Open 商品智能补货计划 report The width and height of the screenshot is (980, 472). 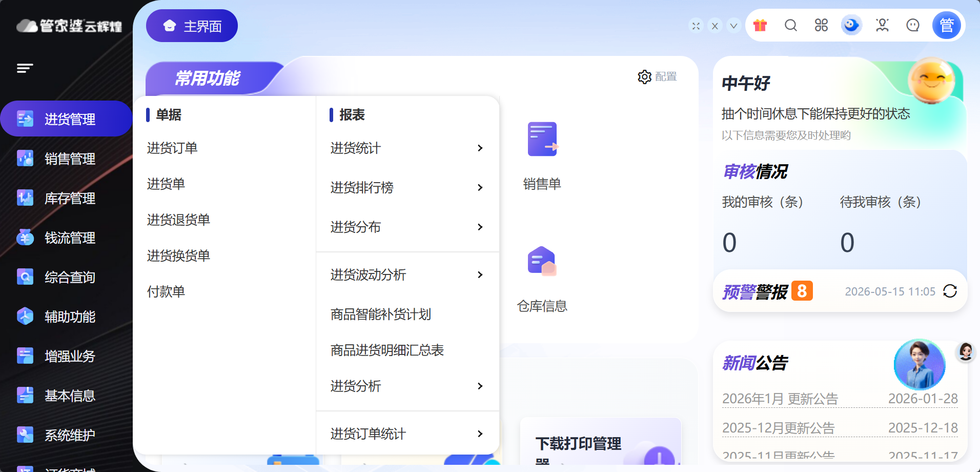[381, 314]
